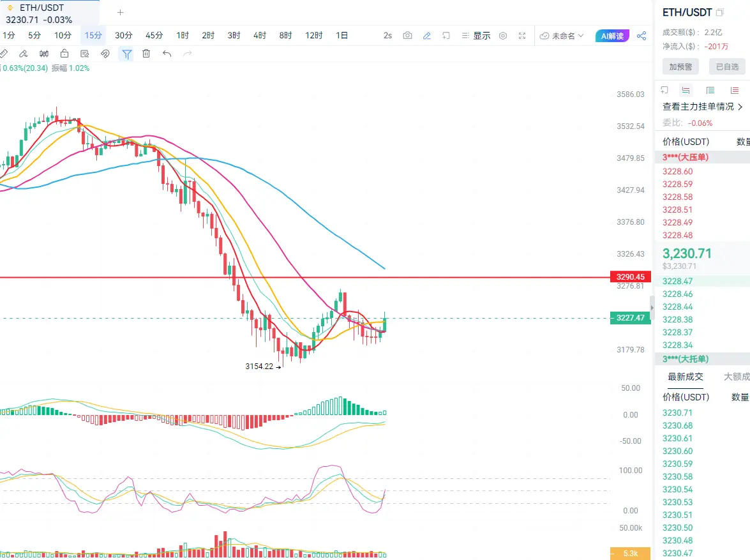Switch to the 45分 timeframe
750x560 pixels.
[x=154, y=35]
